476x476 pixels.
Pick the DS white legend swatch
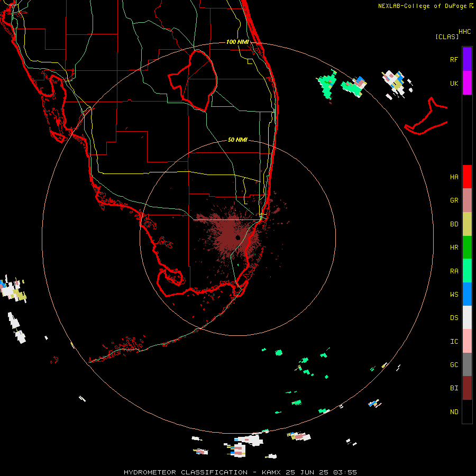pyautogui.click(x=467, y=317)
